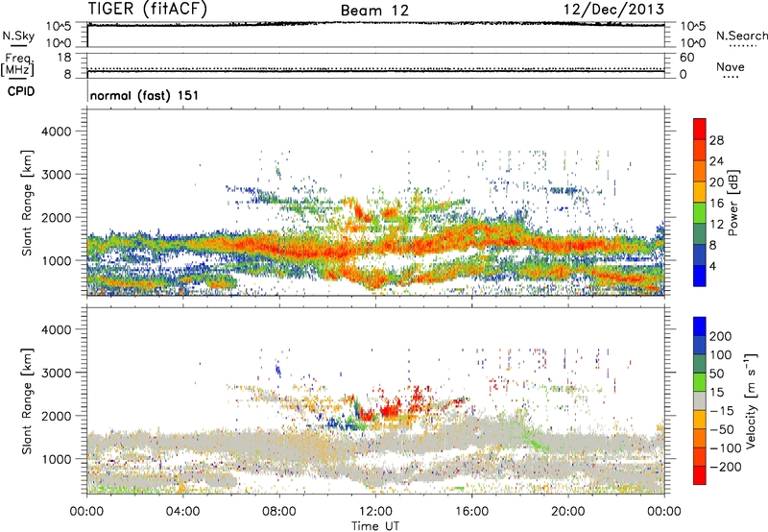The width and height of the screenshot is (768, 532).
Task: Click the Power [dB] colorbar title
Action: tap(732, 203)
